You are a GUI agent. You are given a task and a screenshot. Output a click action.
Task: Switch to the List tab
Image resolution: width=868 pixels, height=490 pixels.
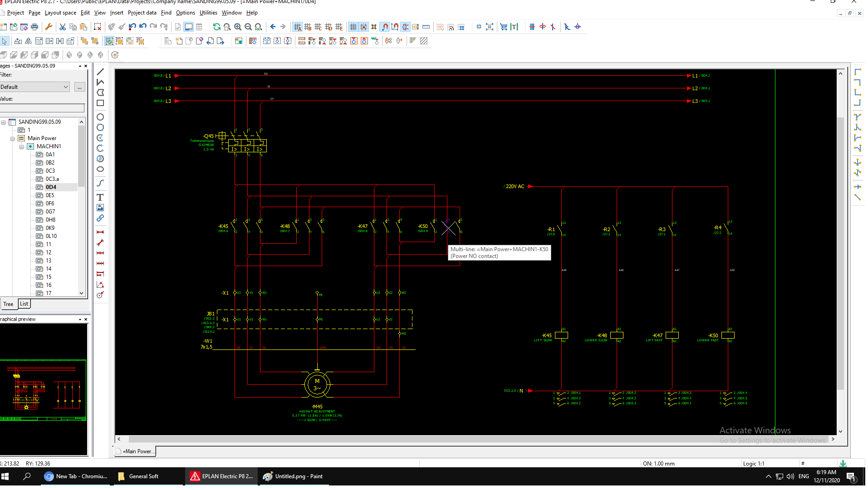(24, 304)
